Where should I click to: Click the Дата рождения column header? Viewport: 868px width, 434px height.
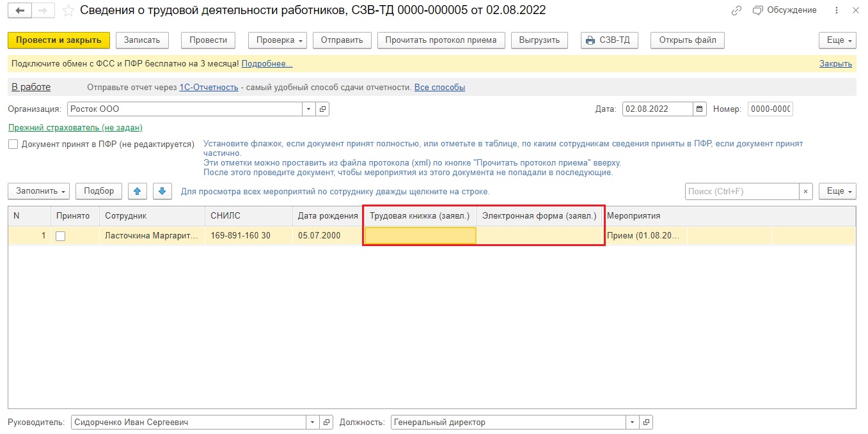(x=328, y=216)
